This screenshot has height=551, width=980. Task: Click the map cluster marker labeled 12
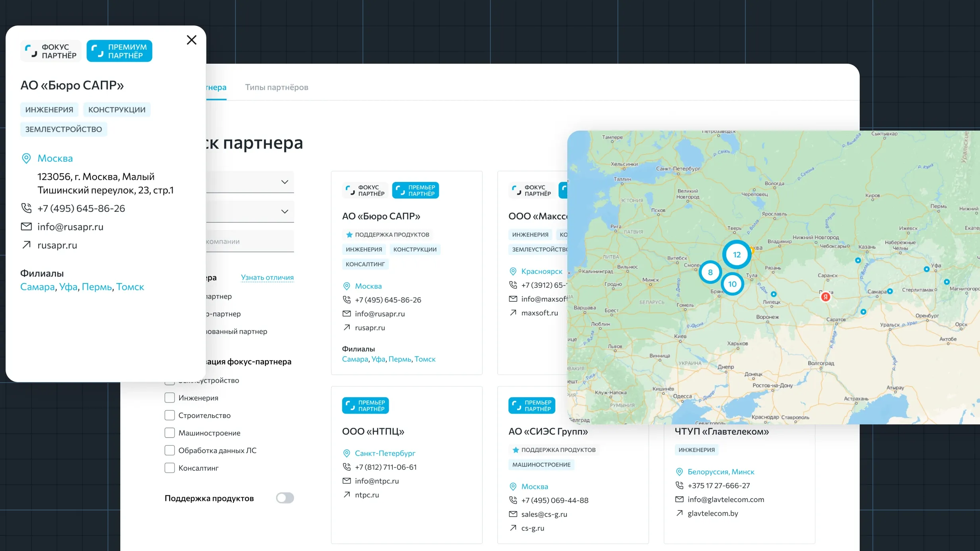[x=737, y=254]
